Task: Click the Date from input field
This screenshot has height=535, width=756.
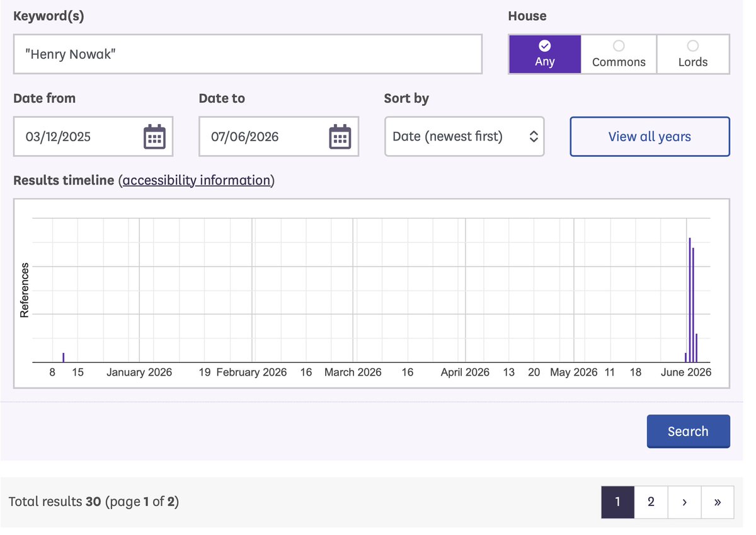Action: coord(93,137)
